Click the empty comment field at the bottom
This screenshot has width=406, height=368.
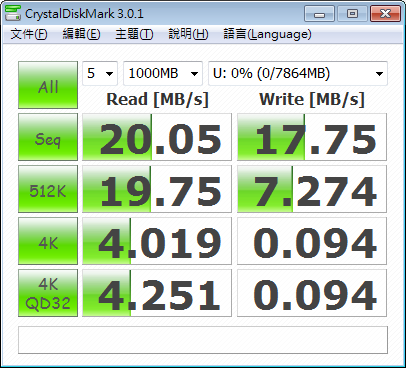203,340
